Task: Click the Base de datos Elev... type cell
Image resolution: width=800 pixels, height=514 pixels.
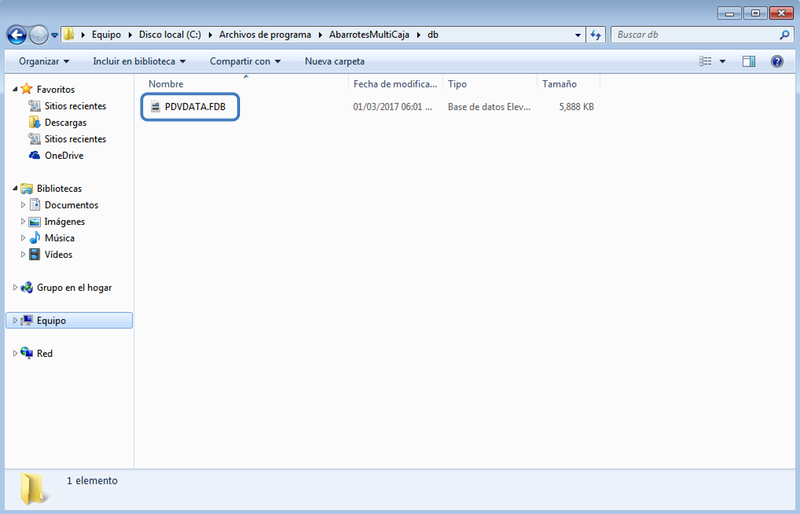Action: tap(489, 107)
